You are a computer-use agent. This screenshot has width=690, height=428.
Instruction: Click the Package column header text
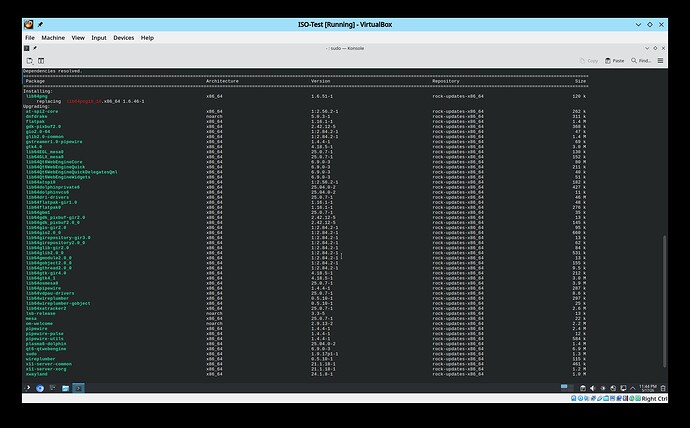click(x=35, y=81)
